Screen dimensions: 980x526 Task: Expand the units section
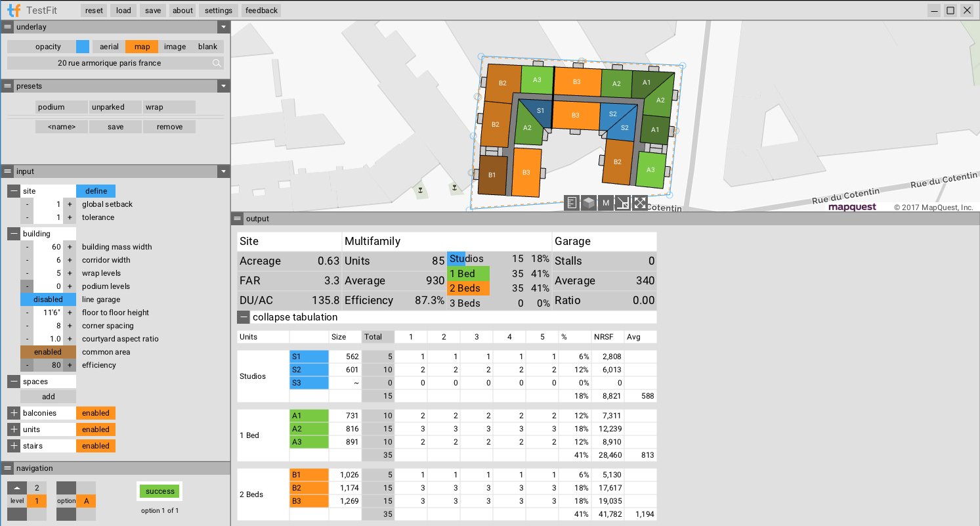click(14, 429)
